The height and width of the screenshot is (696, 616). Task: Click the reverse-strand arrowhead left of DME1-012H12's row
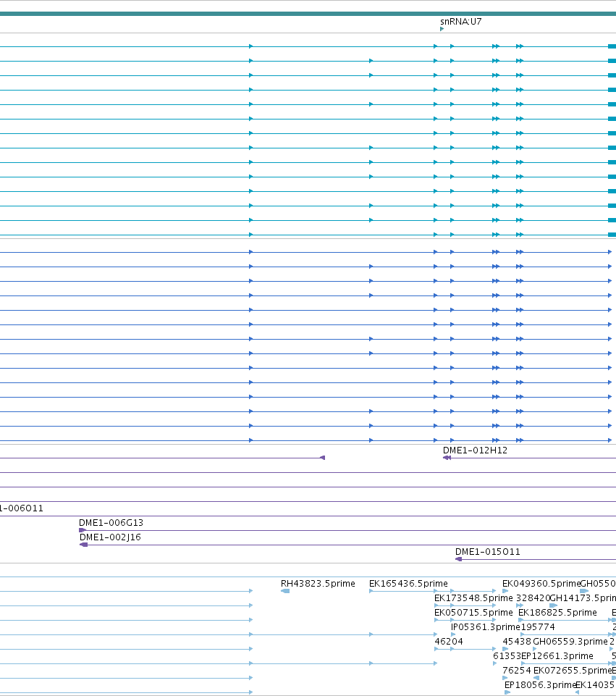click(x=323, y=458)
